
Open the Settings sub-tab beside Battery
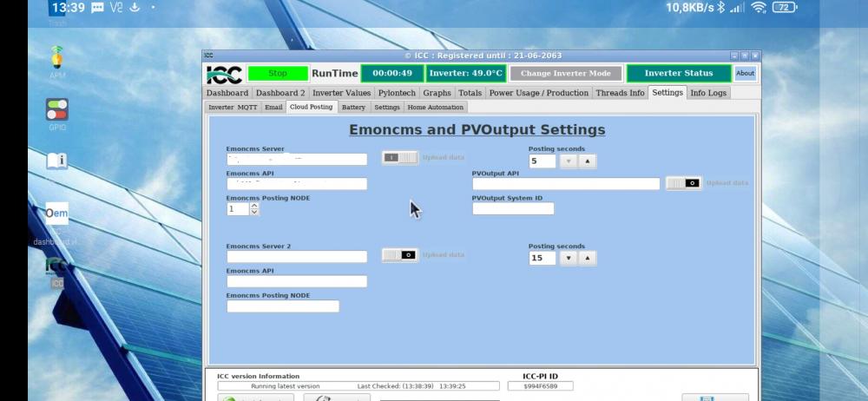(387, 108)
